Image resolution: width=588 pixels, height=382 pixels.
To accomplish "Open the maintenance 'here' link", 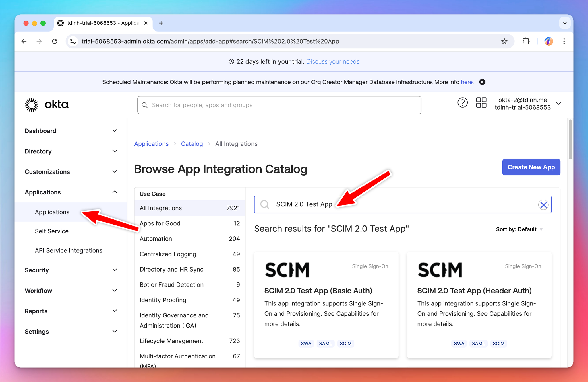I will (x=467, y=82).
